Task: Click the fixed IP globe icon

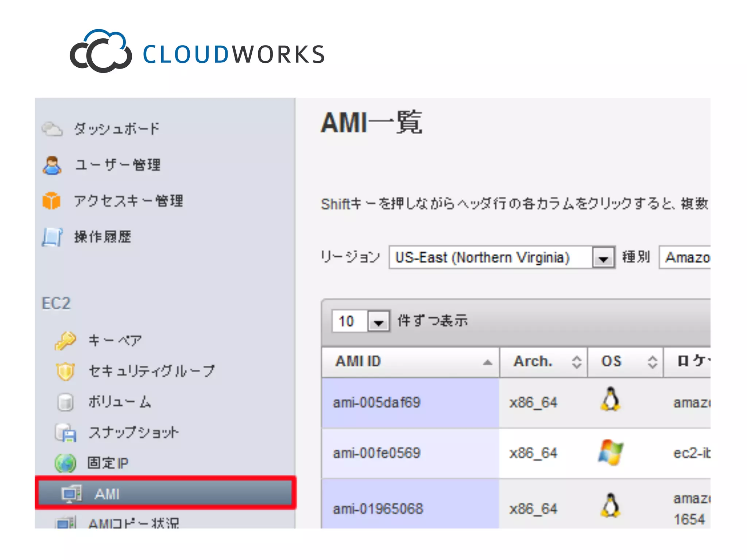Action: coord(65,463)
